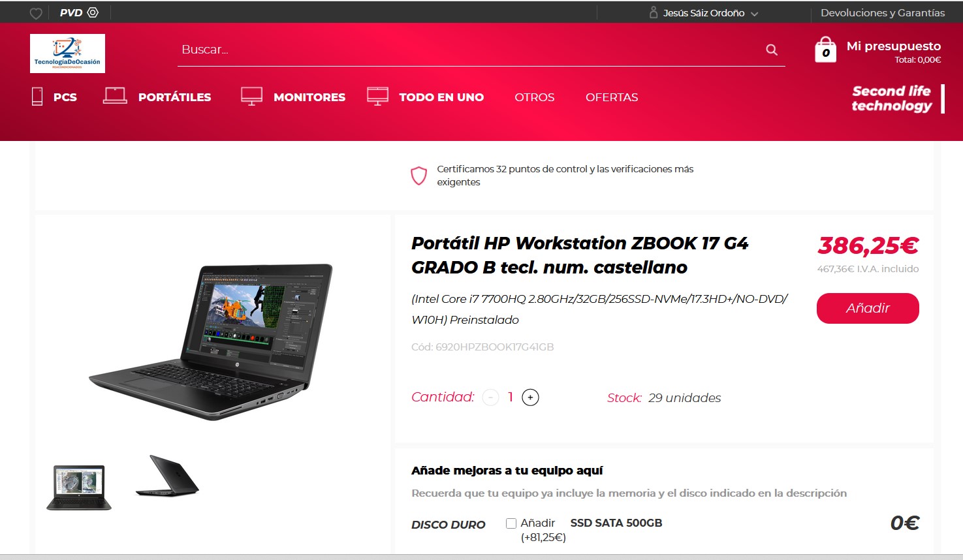This screenshot has height=560, width=963.
Task: Select the front view laptop thumbnail
Action: [79, 488]
